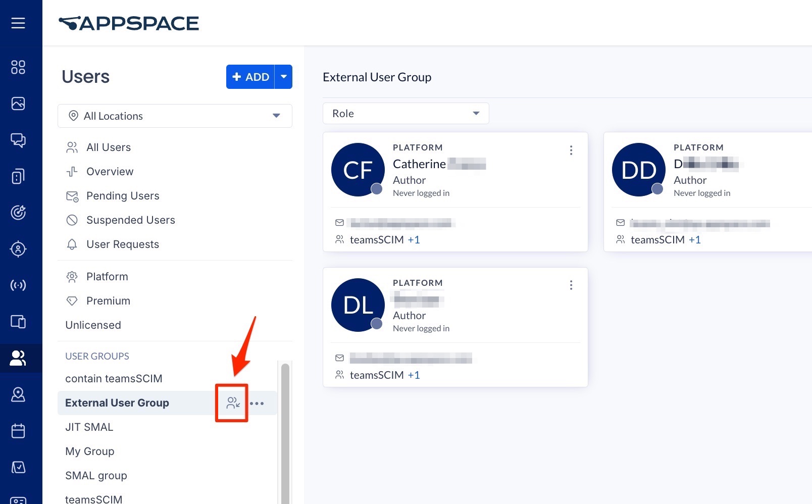Select the Premium license filter
812x504 pixels.
point(108,301)
